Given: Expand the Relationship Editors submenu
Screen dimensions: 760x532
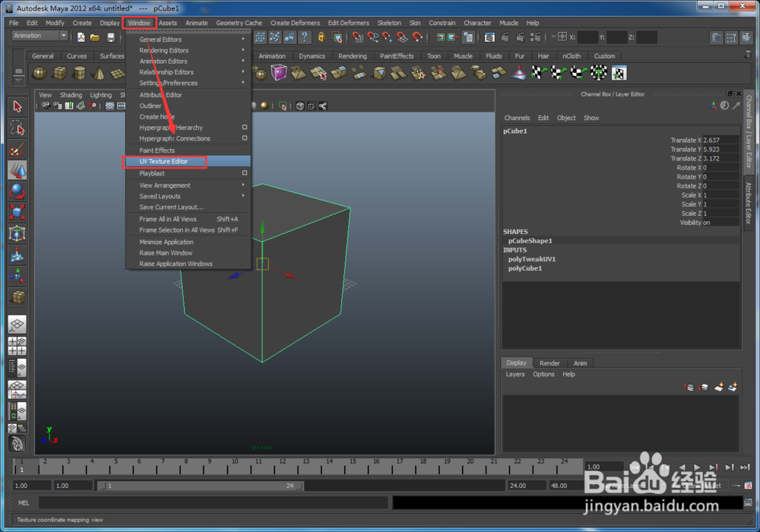Looking at the screenshot, I should coord(188,71).
